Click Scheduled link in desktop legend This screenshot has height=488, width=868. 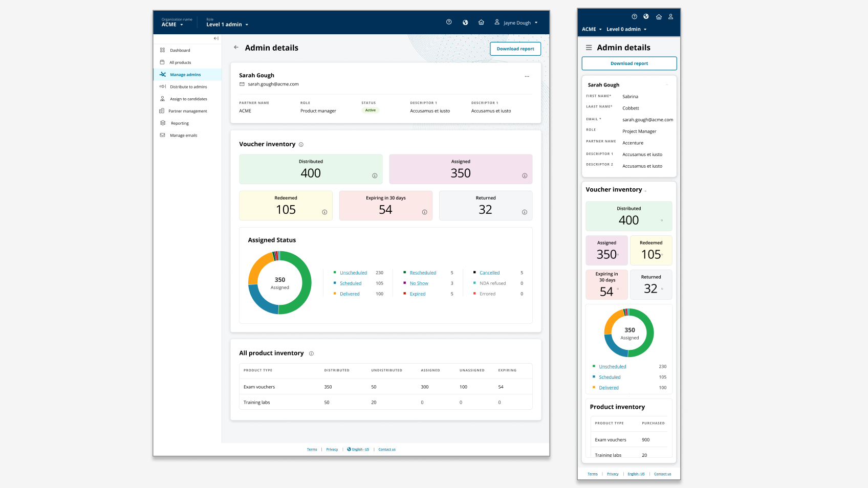tap(351, 283)
